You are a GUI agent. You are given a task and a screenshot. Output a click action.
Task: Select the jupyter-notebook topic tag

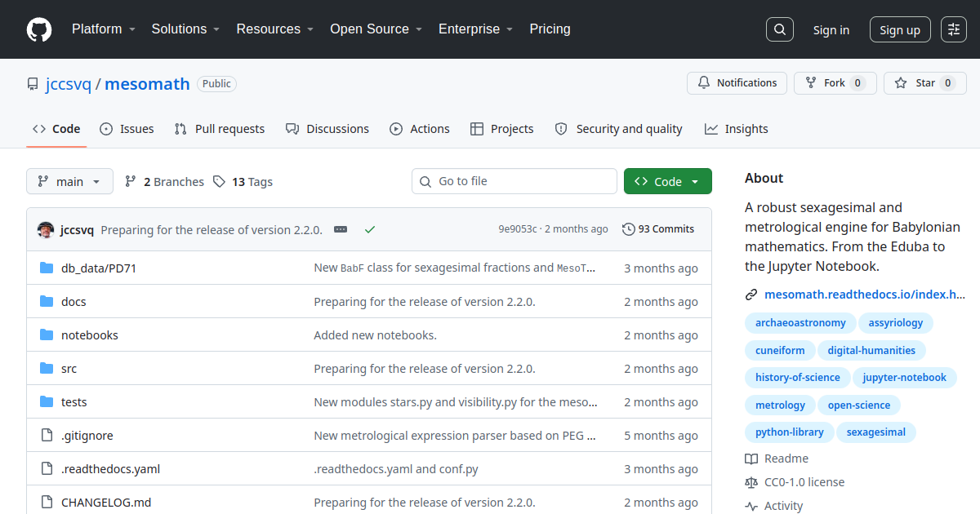[x=905, y=378]
